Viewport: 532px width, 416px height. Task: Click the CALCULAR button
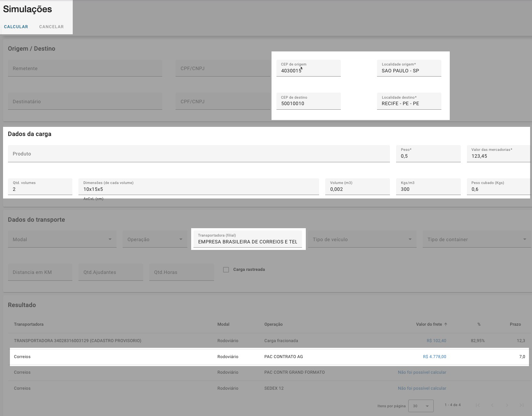(16, 27)
